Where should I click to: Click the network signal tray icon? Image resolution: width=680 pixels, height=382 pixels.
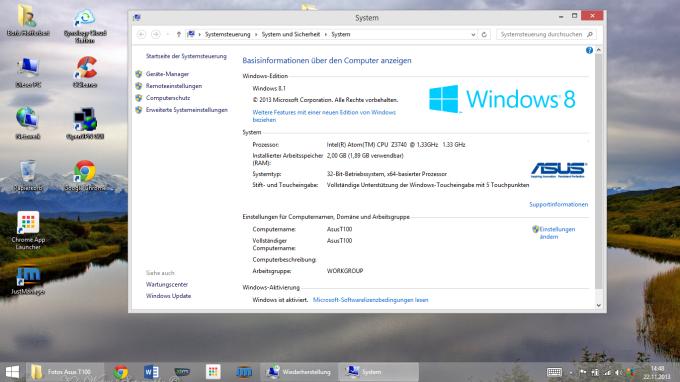607,372
